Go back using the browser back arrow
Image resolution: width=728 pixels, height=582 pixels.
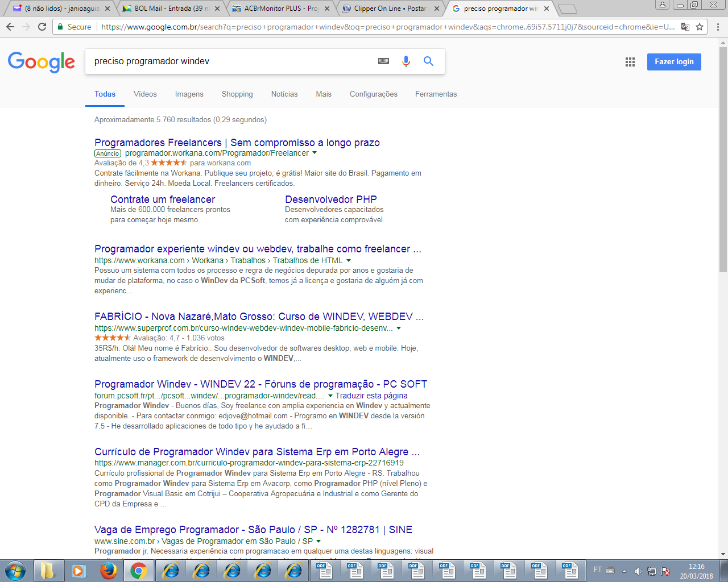[10, 27]
